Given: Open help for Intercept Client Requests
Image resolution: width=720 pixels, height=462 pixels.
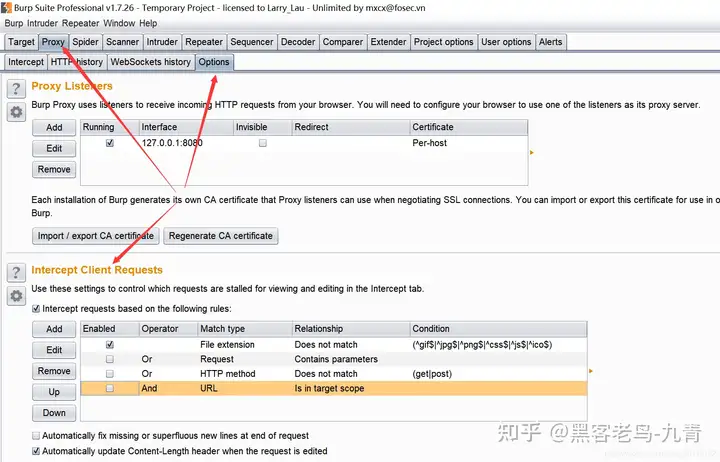Looking at the screenshot, I should point(16,272).
